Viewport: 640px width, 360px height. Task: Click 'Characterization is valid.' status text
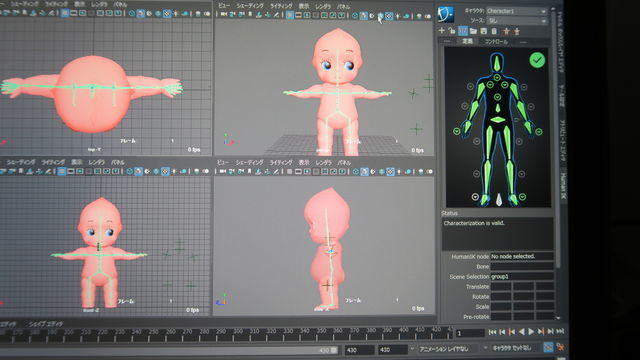[474, 223]
